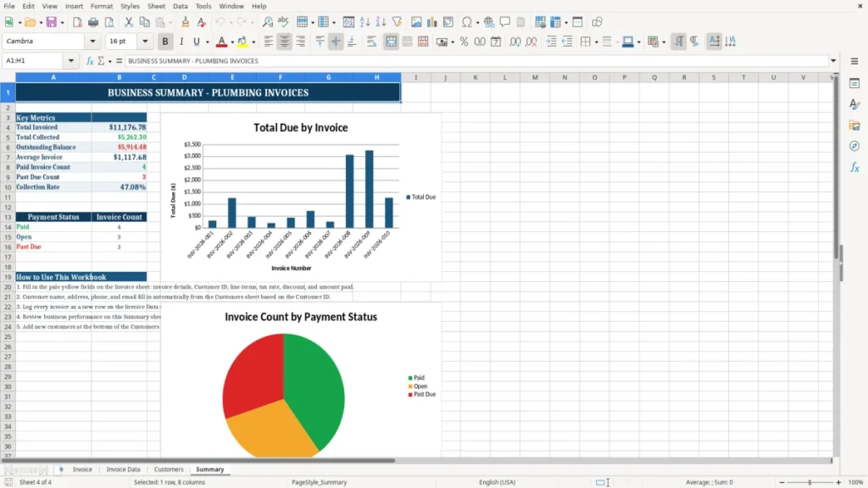Viewport: 868px width, 488px height.
Task: Toggle Align Right
Action: (301, 42)
